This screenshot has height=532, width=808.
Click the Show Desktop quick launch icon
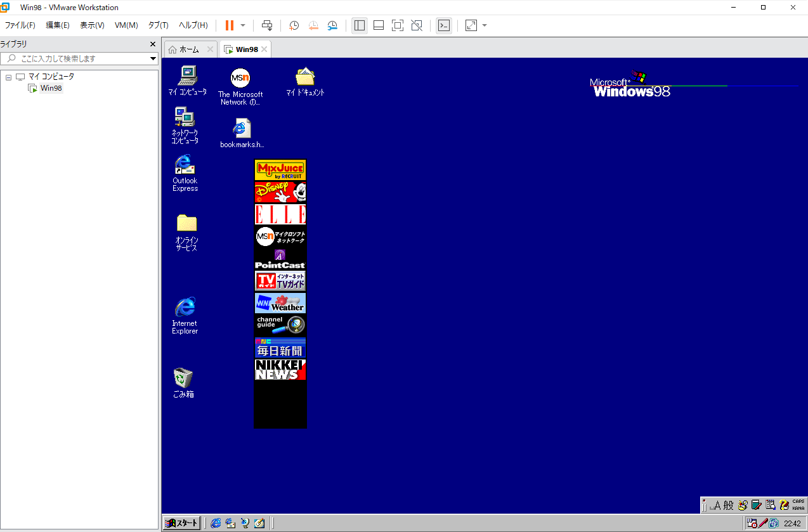click(x=259, y=523)
